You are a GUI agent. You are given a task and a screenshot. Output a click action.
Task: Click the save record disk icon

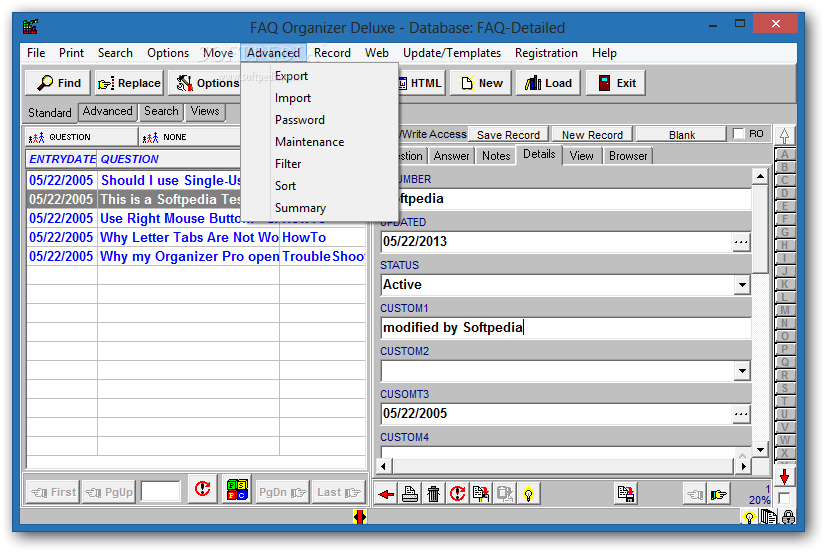click(626, 494)
